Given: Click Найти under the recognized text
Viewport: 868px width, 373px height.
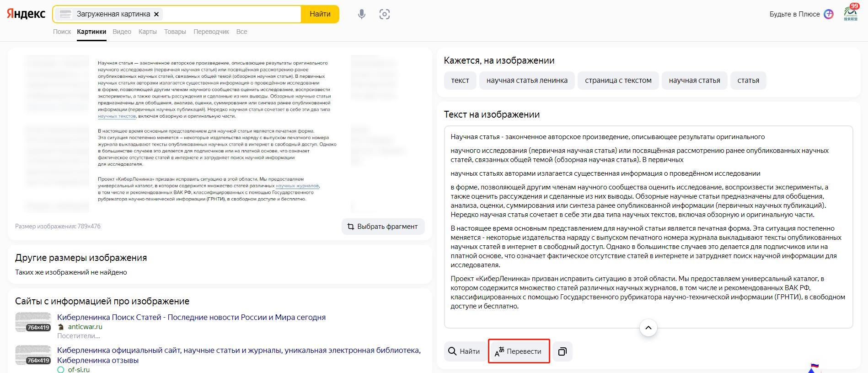Looking at the screenshot, I should coord(465,351).
